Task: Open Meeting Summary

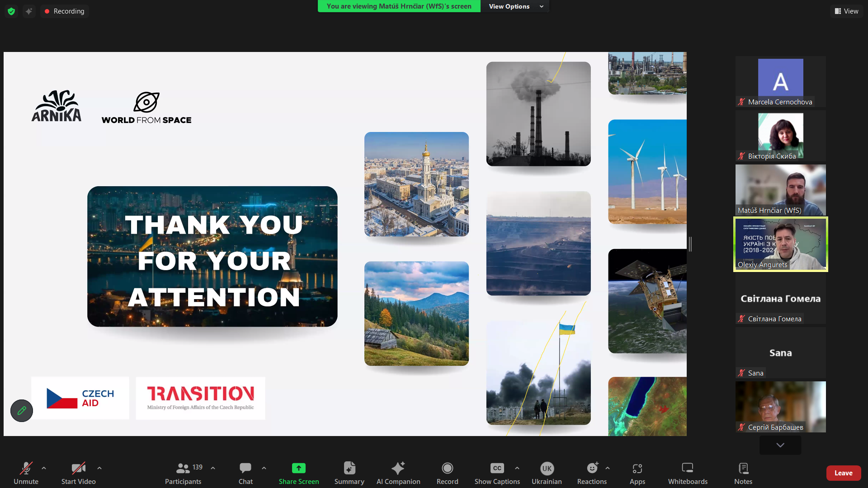Action: [349, 472]
